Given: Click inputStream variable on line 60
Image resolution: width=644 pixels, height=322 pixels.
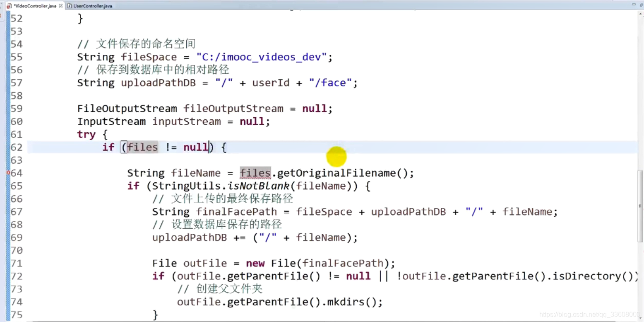Looking at the screenshot, I should (187, 121).
